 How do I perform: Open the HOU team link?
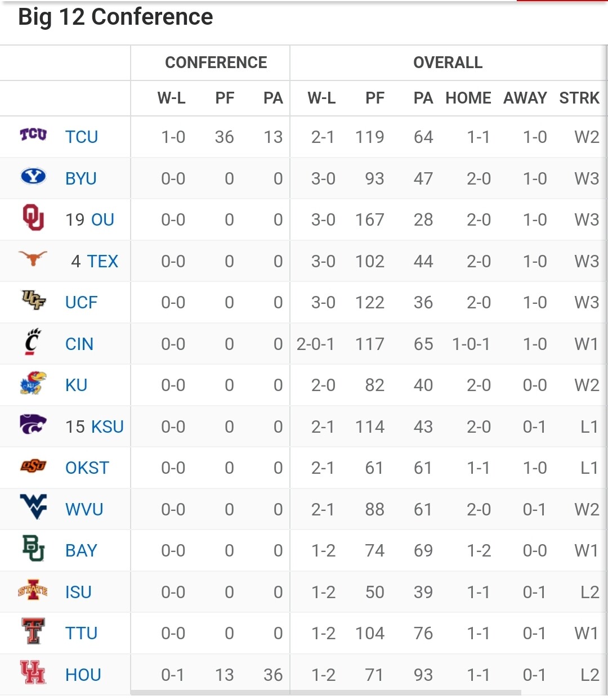(83, 675)
